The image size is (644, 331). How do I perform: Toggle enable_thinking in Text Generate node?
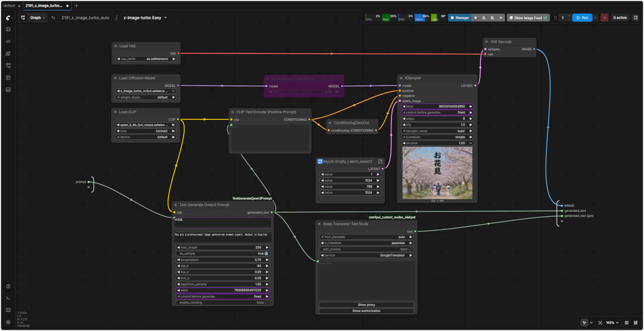click(x=266, y=303)
